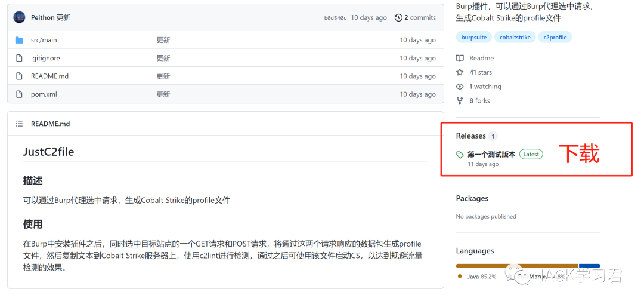Click the Releases count badge 1
This screenshot has width=644, height=304.
click(493, 136)
